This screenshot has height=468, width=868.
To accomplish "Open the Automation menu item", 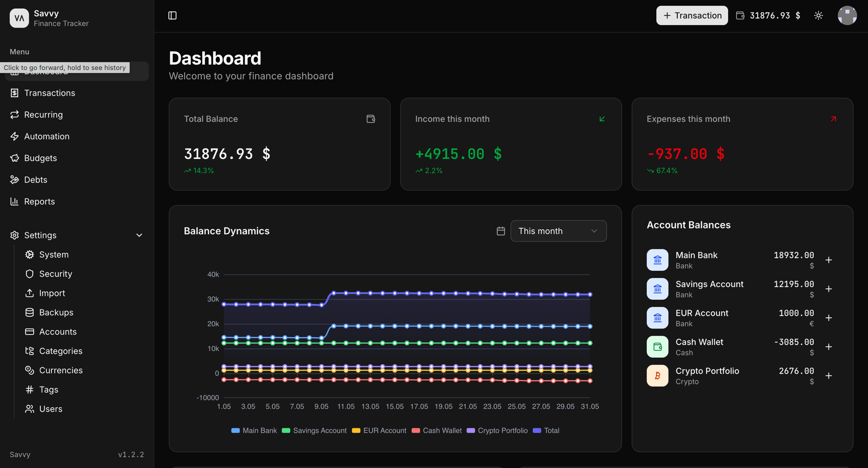I will (77, 136).
